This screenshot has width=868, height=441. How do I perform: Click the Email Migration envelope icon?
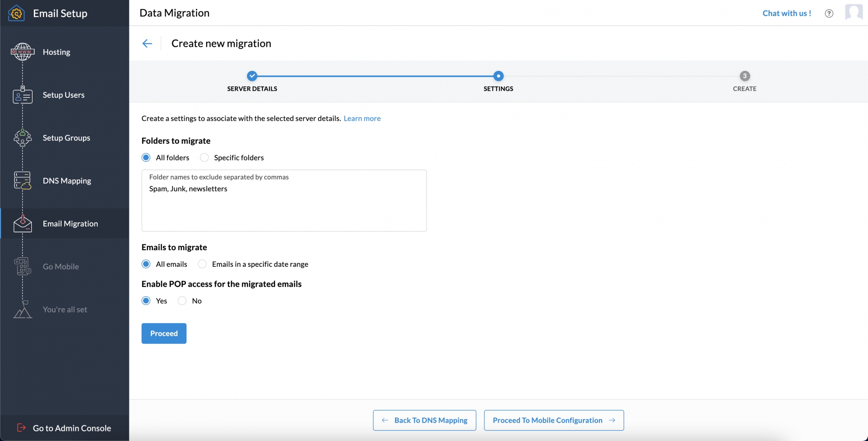23,224
